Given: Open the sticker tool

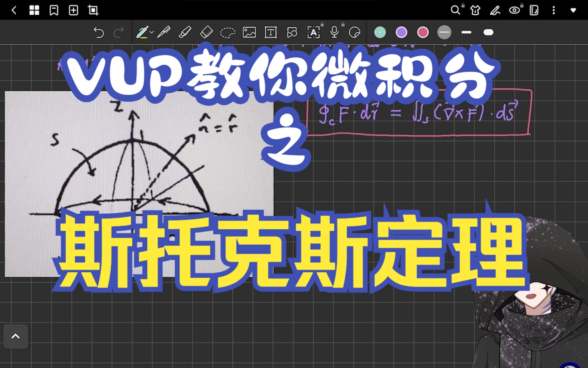Looking at the screenshot, I should [x=355, y=32].
